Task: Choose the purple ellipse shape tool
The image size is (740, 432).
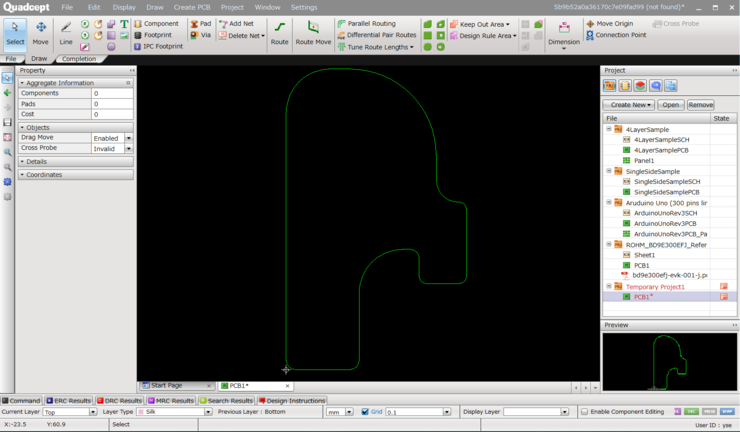Action: click(x=111, y=46)
